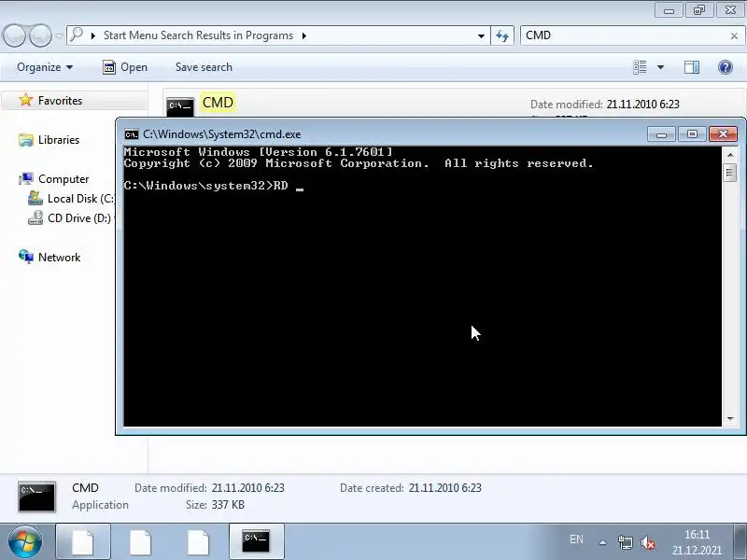Click the CMD result thumbnail icon

click(x=180, y=106)
